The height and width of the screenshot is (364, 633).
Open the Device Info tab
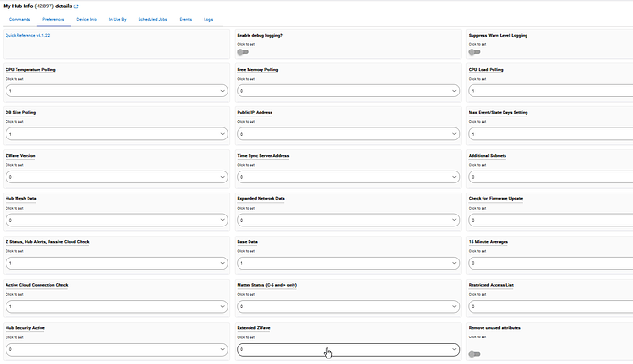[x=87, y=19]
